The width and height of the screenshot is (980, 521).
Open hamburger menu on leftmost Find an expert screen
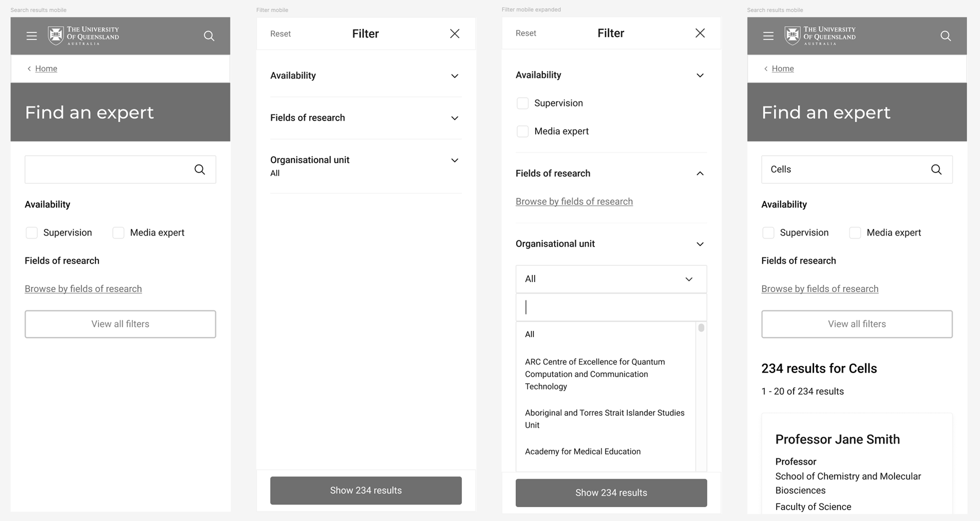point(32,36)
